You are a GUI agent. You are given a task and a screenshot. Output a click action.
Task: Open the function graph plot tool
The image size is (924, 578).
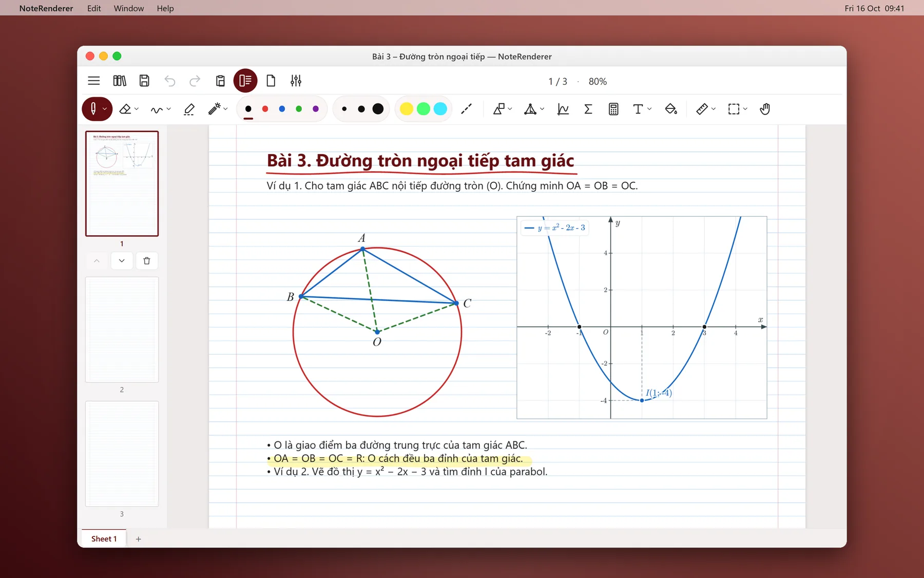[563, 109]
